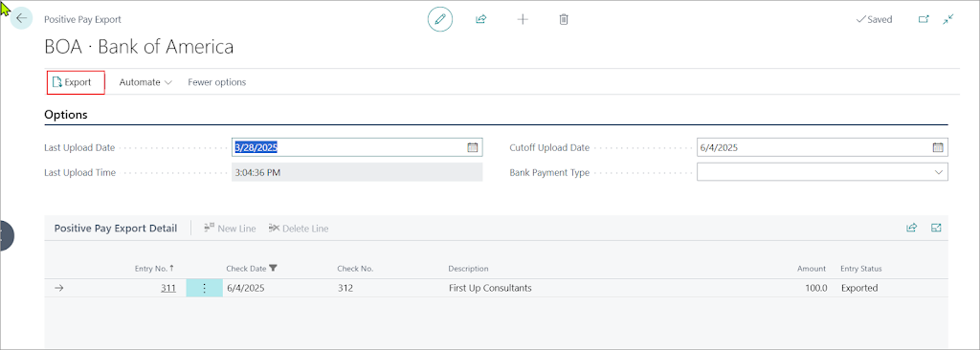The height and width of the screenshot is (350, 980).
Task: Create new record with plus icon
Action: click(523, 19)
